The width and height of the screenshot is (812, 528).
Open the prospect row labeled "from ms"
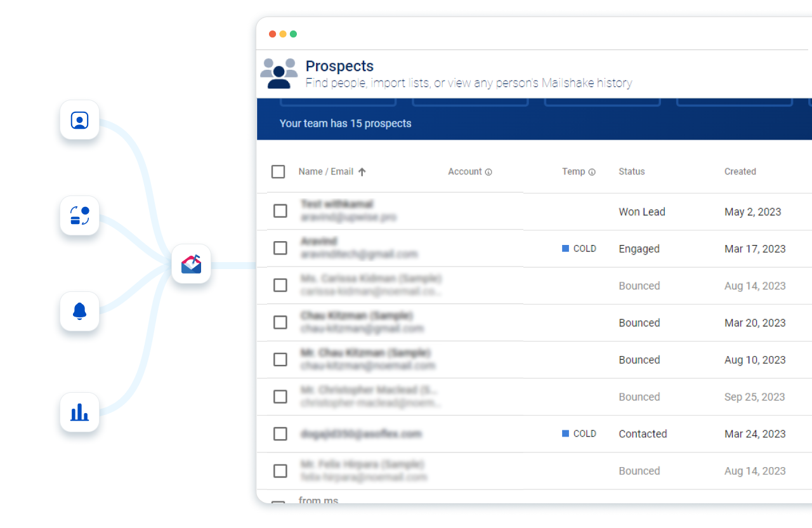318,500
